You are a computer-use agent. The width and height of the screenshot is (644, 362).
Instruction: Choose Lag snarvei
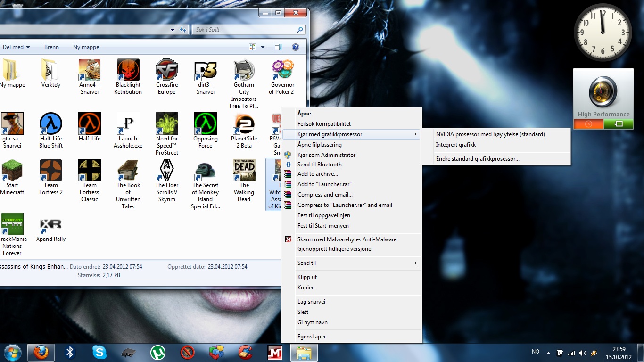pyautogui.click(x=352, y=302)
